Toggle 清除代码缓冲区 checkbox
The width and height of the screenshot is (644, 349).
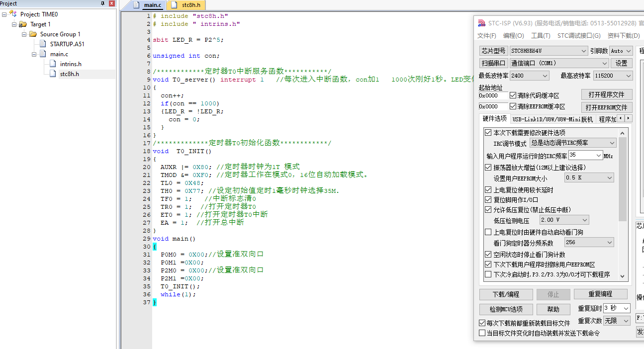tap(513, 95)
